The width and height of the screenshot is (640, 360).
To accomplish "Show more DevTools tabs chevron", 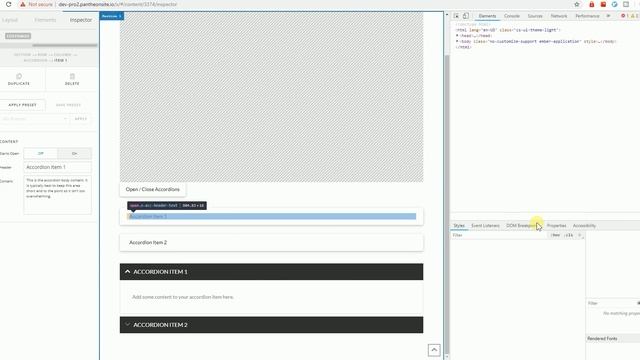I will [x=608, y=16].
